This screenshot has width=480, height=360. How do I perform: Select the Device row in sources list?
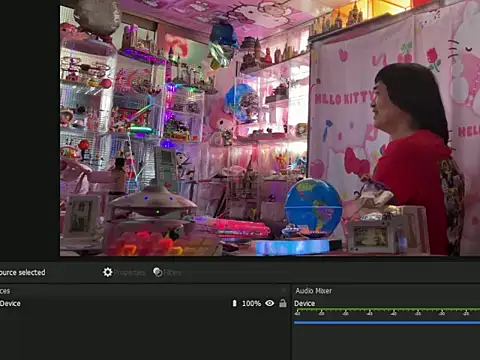point(144,303)
